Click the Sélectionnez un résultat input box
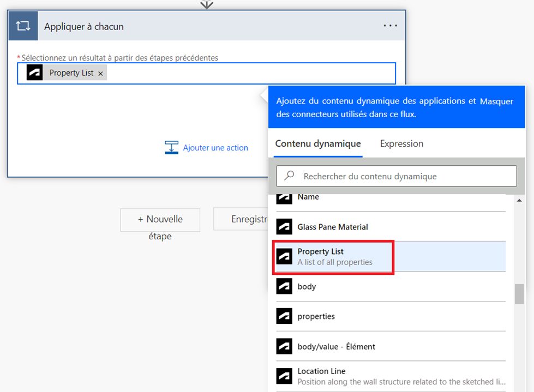Image resolution: width=534 pixels, height=392 pixels. point(206,73)
